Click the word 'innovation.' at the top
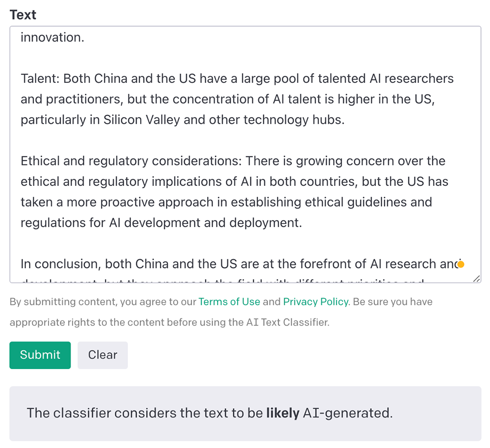490x448 pixels. pos(52,37)
